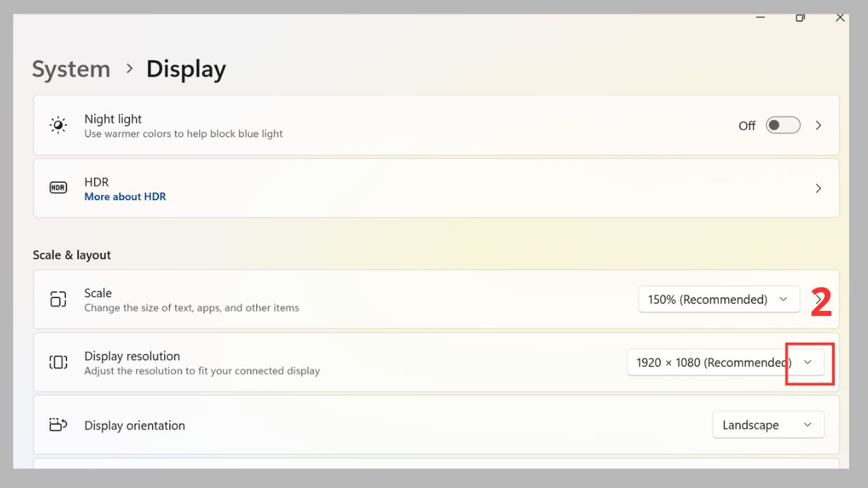The image size is (868, 488).
Task: Click the Scale row label
Action: [98, 293]
